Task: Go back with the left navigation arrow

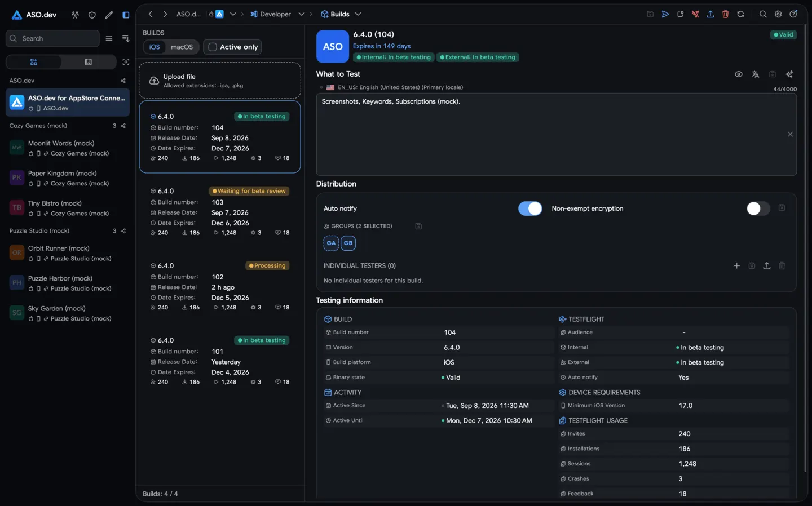Action: coord(151,14)
